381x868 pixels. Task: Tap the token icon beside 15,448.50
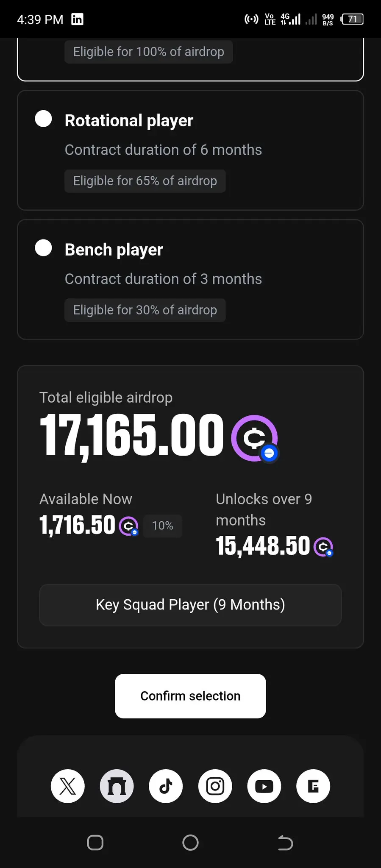[323, 547]
